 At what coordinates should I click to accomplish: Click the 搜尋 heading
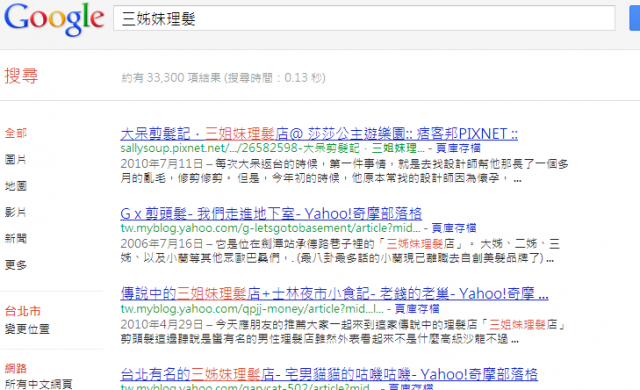(21, 76)
